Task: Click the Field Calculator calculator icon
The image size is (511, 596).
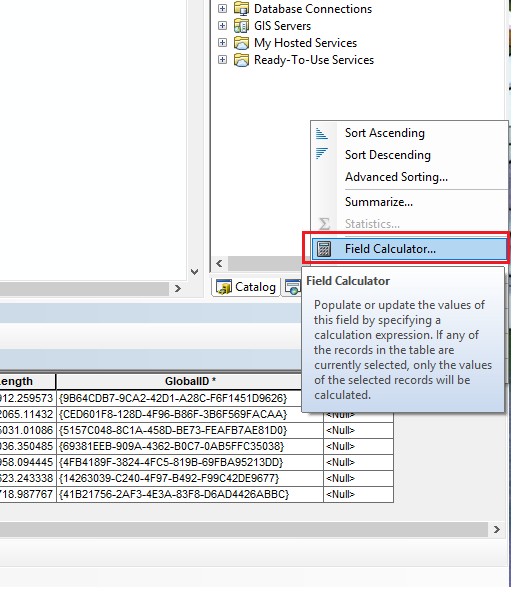Action: pos(324,249)
